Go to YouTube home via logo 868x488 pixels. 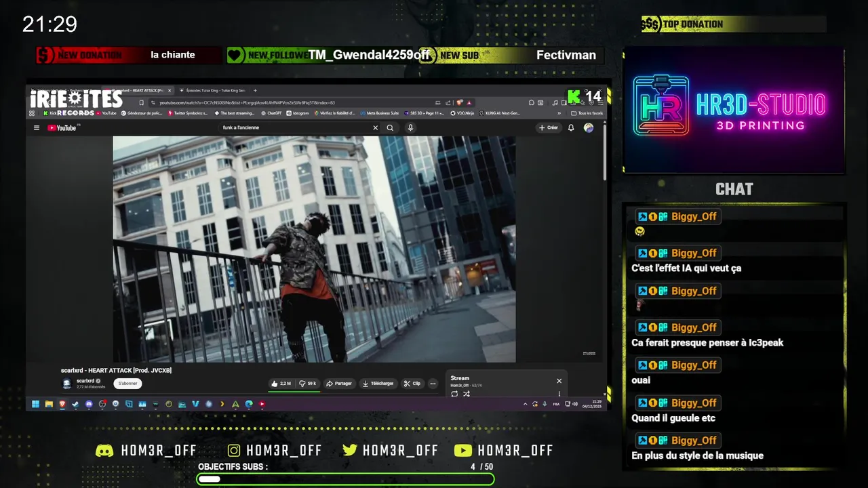click(x=62, y=127)
